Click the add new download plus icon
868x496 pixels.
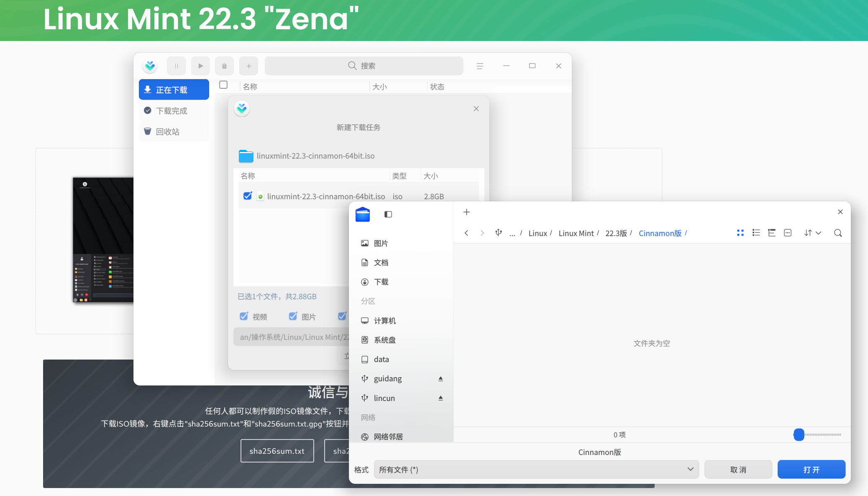point(248,66)
